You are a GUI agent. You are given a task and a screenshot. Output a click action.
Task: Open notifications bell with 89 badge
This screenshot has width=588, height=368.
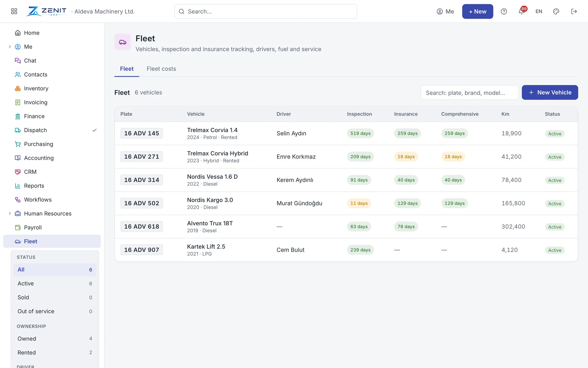tap(522, 11)
